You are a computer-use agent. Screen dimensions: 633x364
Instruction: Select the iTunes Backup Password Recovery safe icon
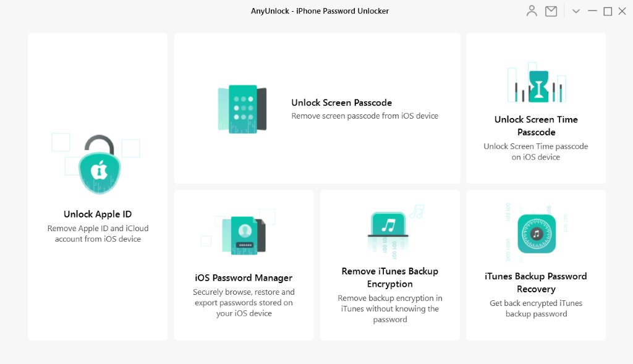coord(537,234)
